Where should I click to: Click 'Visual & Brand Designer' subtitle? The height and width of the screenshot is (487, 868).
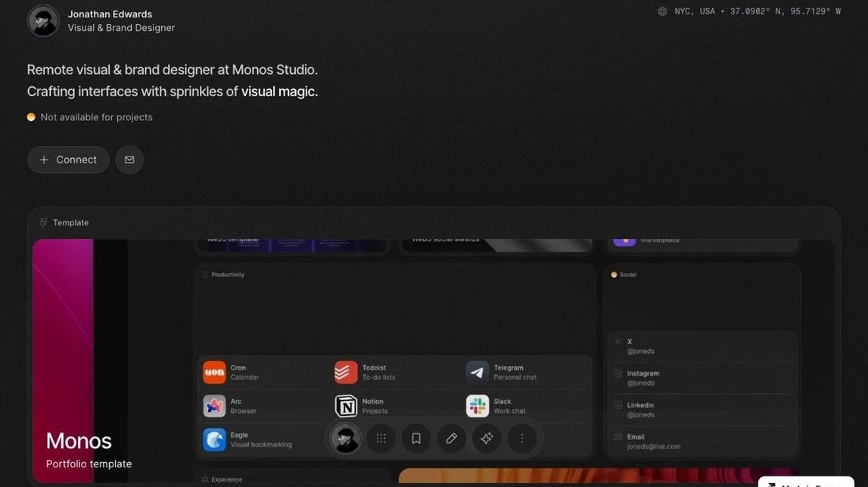tap(121, 28)
